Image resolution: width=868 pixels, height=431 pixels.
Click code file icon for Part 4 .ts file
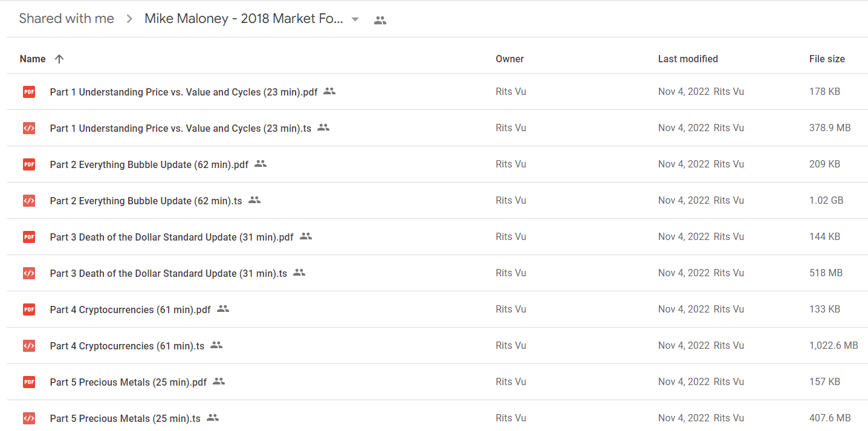coord(29,346)
